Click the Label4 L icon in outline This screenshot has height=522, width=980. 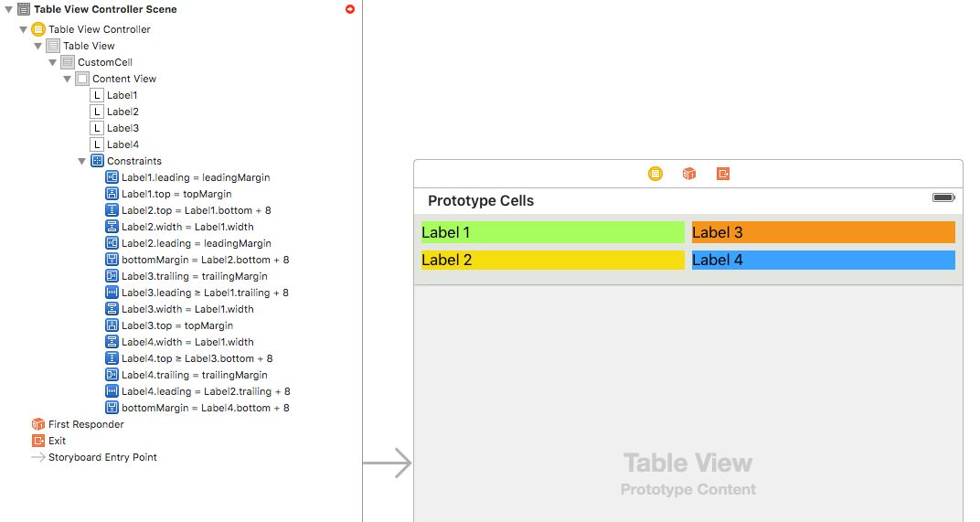coord(97,144)
